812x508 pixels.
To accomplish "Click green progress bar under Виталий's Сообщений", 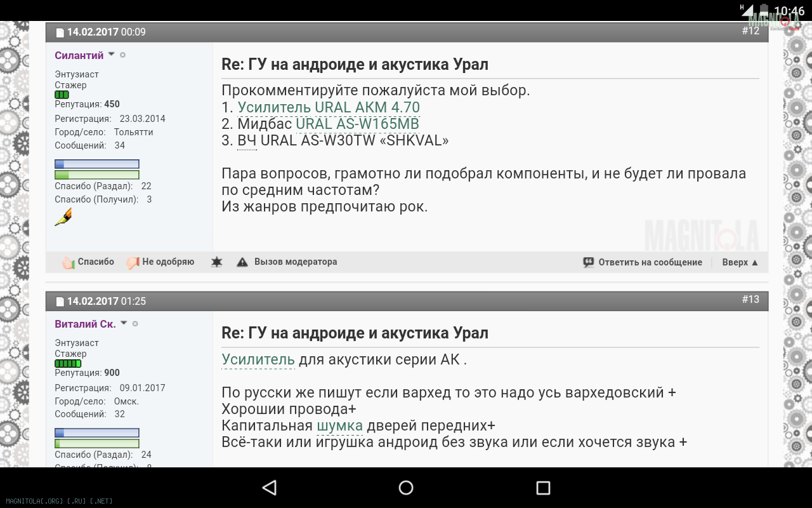I will coord(96,443).
